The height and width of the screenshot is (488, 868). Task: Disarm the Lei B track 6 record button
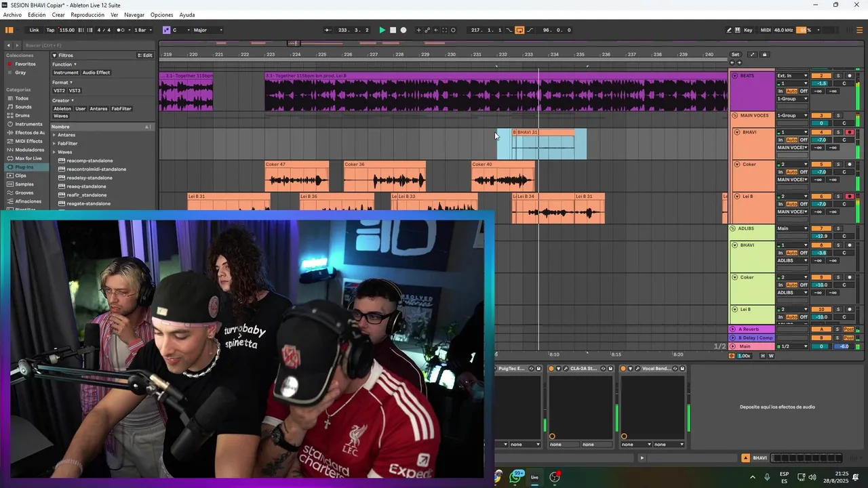(850, 197)
